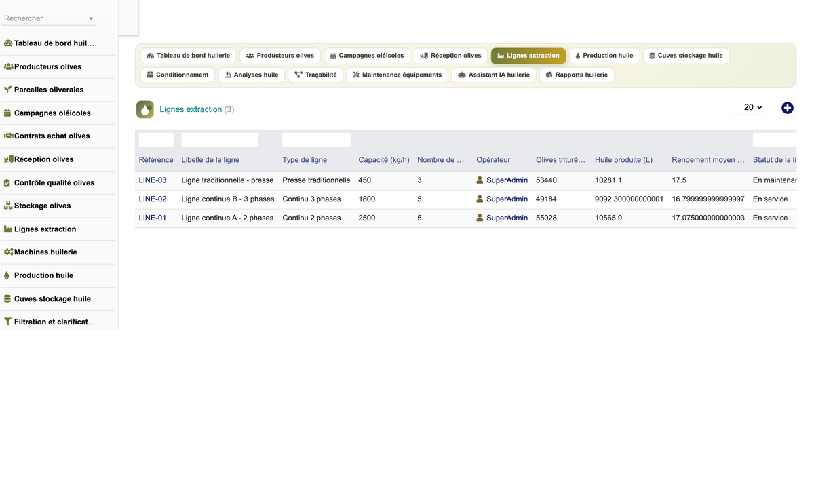Select the Lignes extraction tab

click(528, 56)
